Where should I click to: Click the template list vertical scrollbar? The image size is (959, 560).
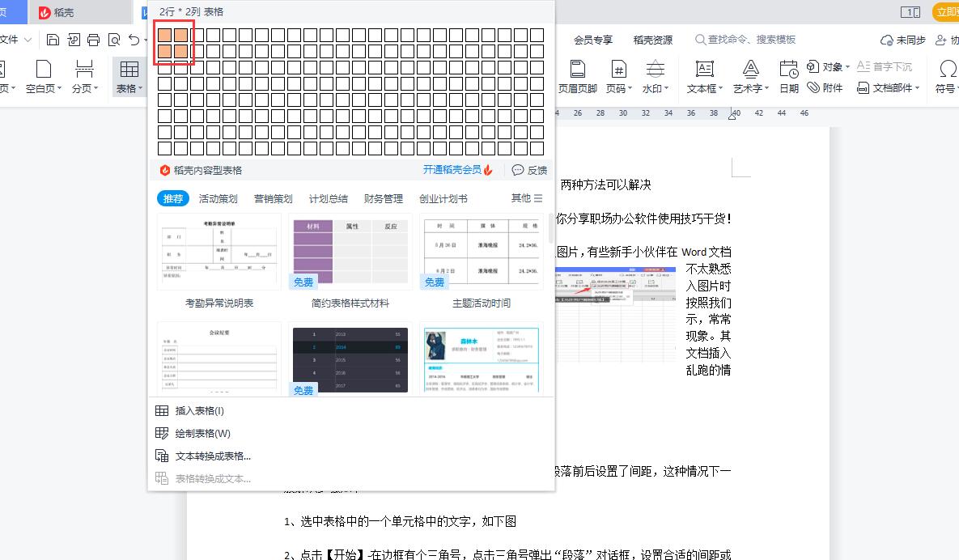tap(550, 230)
